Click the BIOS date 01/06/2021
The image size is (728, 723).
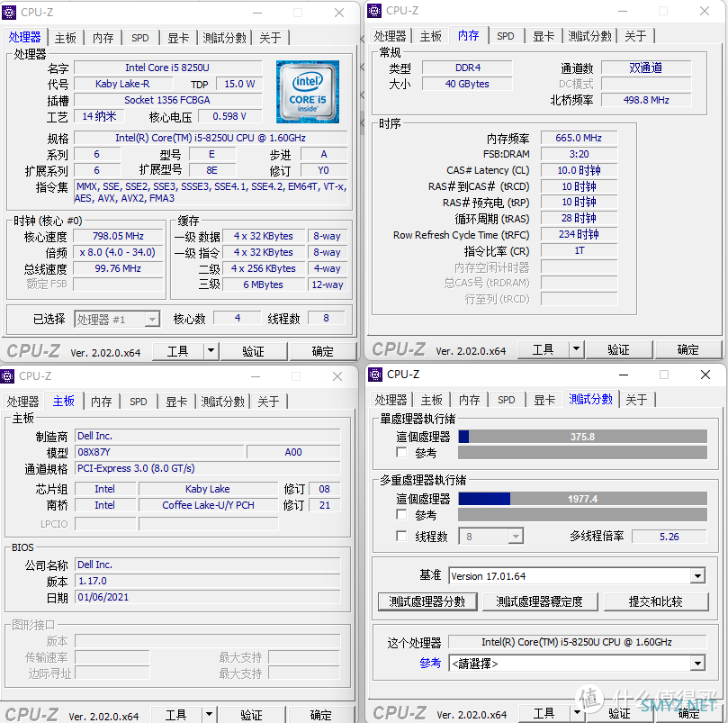(207, 597)
